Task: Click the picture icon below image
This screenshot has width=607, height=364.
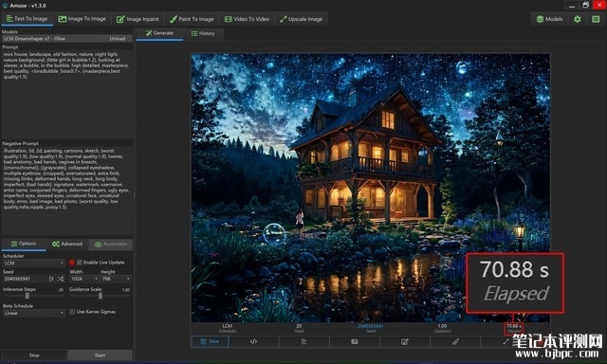Action: (x=354, y=341)
